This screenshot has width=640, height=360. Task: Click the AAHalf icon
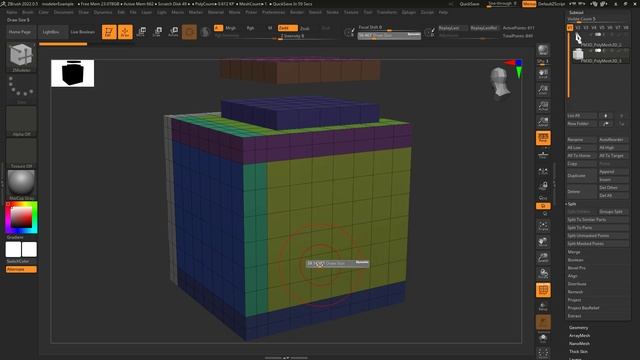click(x=543, y=122)
